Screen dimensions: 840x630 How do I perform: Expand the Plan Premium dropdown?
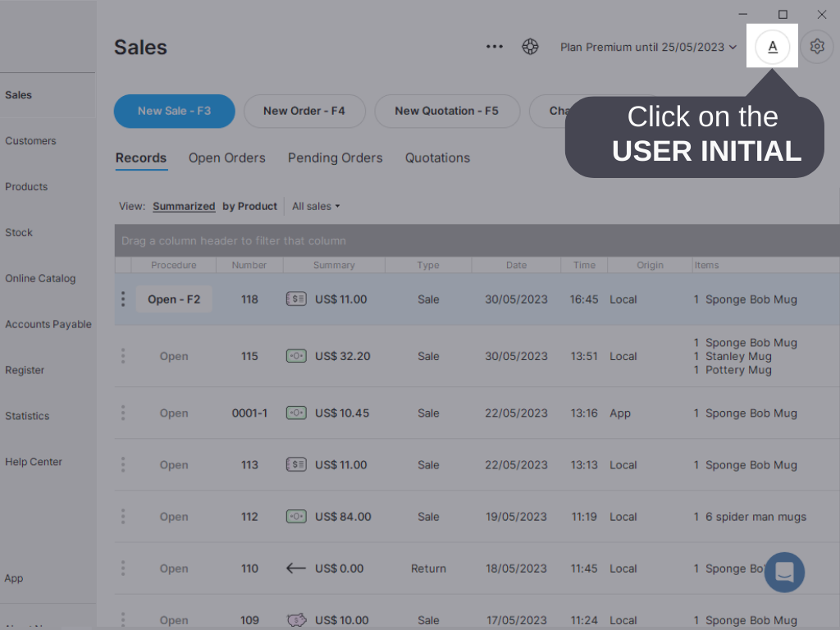[648, 47]
